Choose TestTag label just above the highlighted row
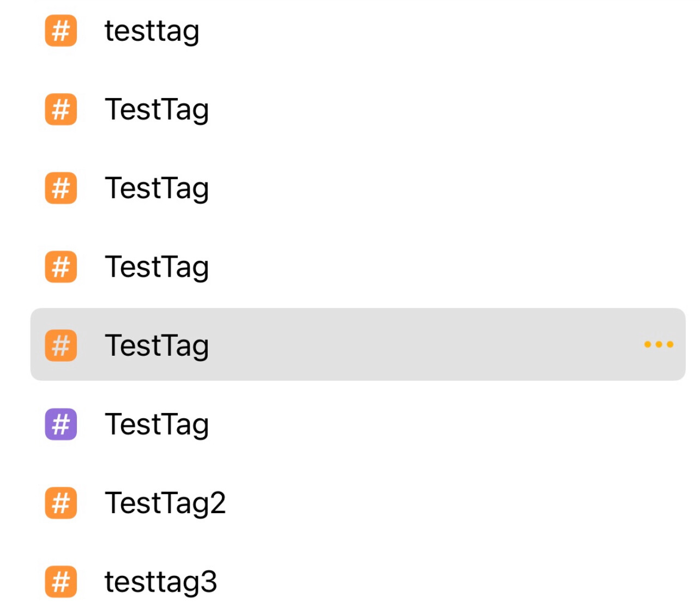700x615 pixels. (x=157, y=267)
